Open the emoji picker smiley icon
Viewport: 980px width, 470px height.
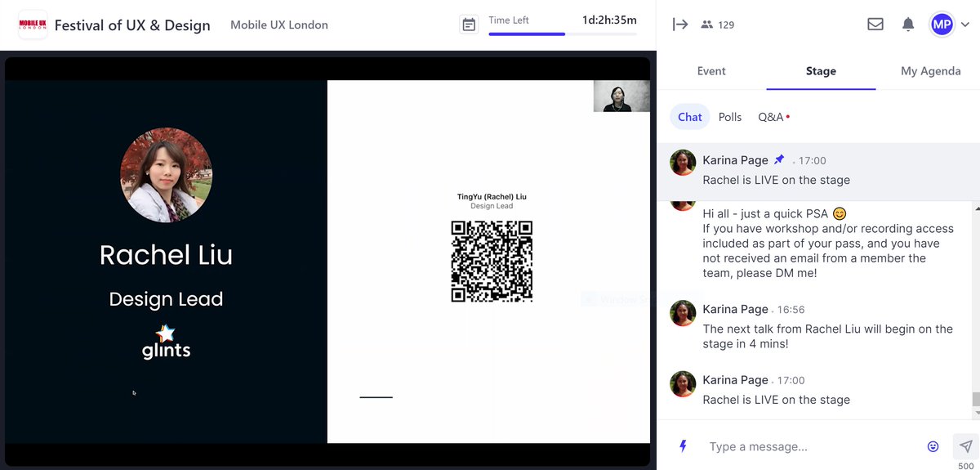click(x=933, y=446)
